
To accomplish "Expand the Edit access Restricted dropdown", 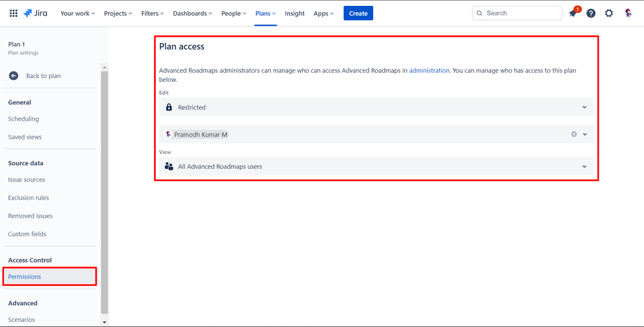I will pyautogui.click(x=376, y=107).
